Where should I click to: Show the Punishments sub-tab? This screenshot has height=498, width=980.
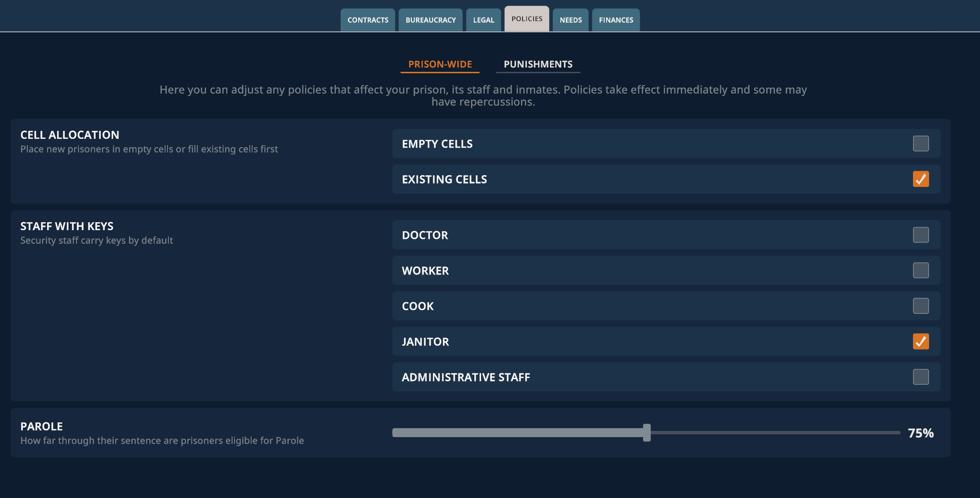click(x=538, y=64)
